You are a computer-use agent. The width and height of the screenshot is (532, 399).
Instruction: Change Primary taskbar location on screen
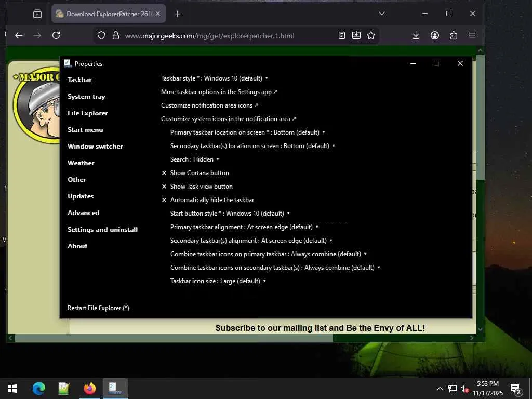(248, 132)
